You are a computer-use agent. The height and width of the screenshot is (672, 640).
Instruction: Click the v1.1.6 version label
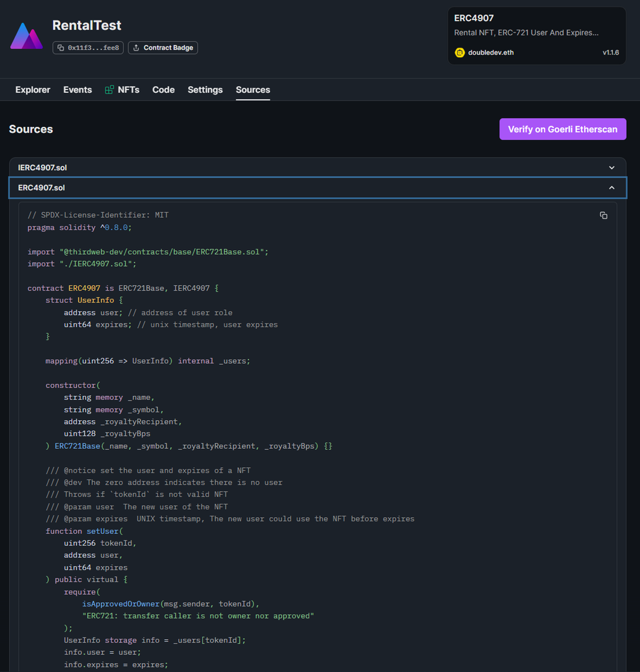610,52
